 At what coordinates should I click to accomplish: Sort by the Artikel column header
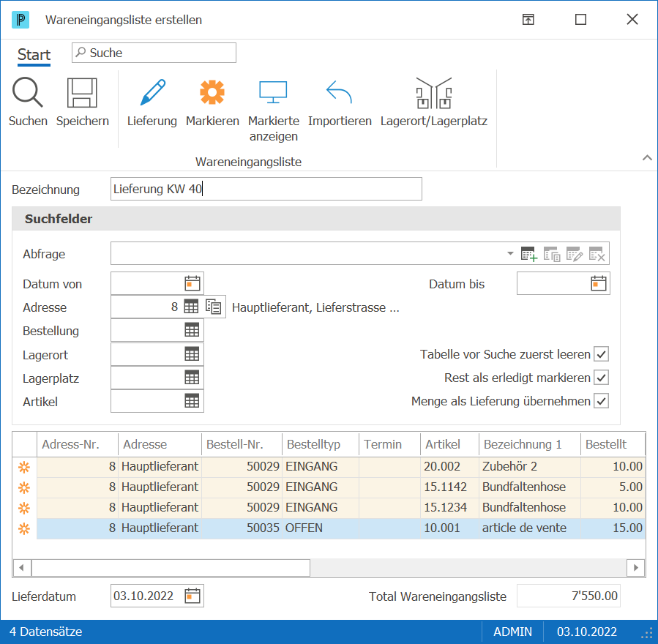449,444
